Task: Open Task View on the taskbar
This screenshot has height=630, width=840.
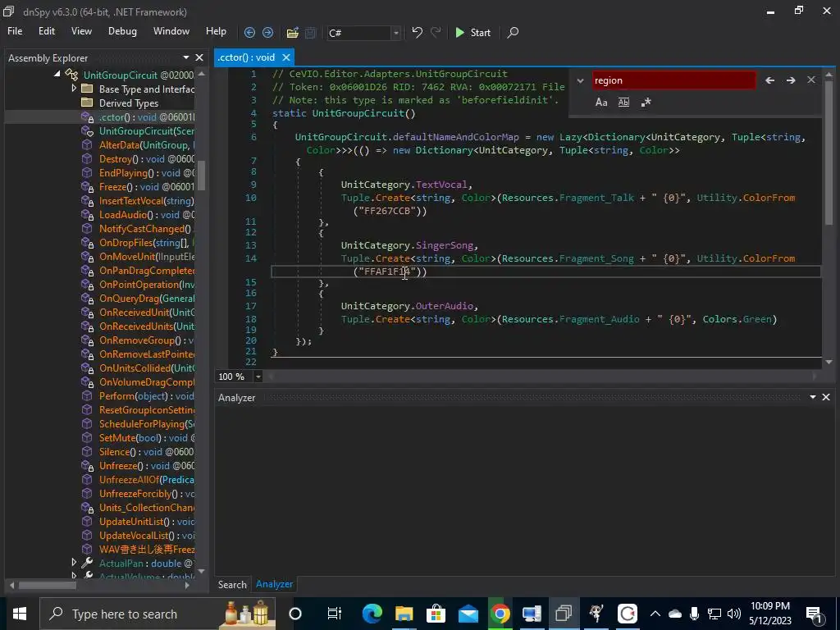Action: coord(335,614)
